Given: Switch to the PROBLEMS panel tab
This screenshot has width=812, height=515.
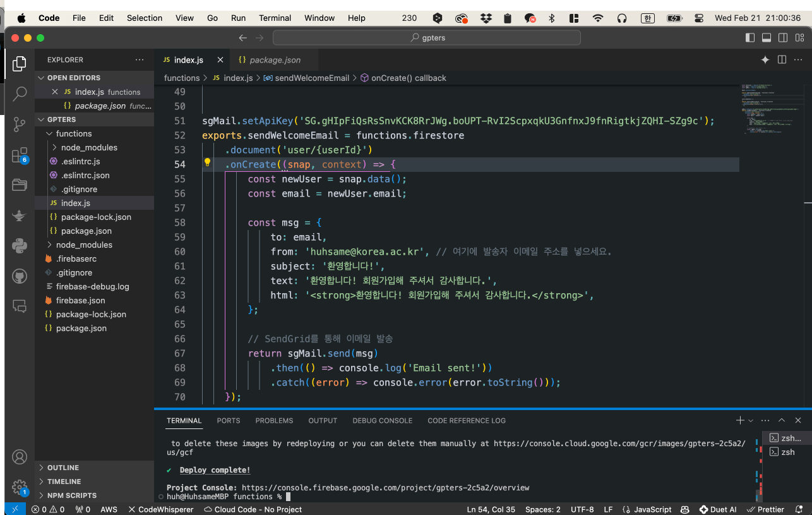Looking at the screenshot, I should (x=274, y=421).
